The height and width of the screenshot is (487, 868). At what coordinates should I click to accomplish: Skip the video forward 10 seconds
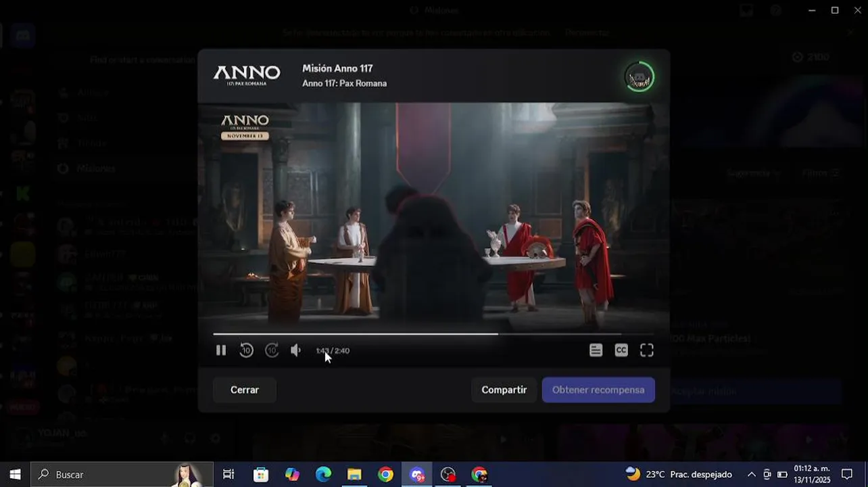tap(272, 350)
